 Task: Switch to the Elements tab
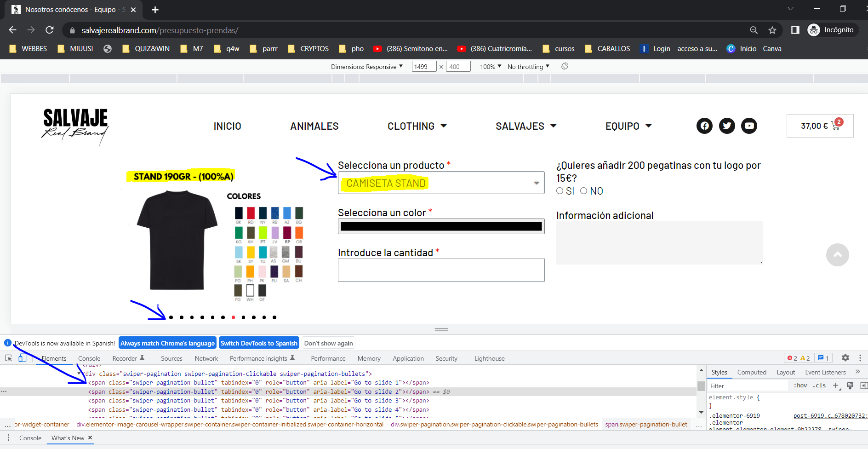coord(54,358)
